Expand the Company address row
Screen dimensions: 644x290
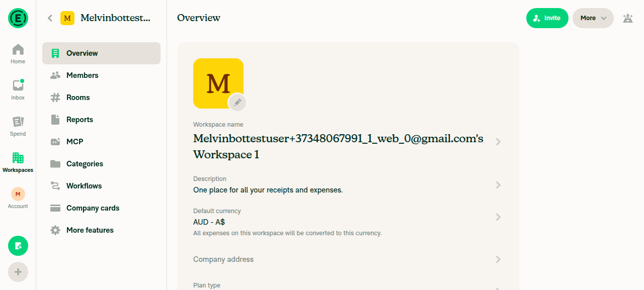[348, 259]
